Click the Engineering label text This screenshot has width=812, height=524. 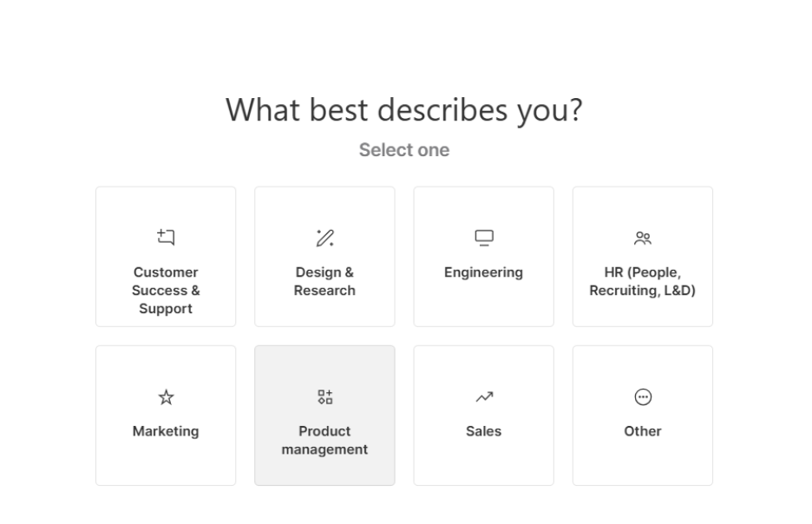pyautogui.click(x=483, y=272)
